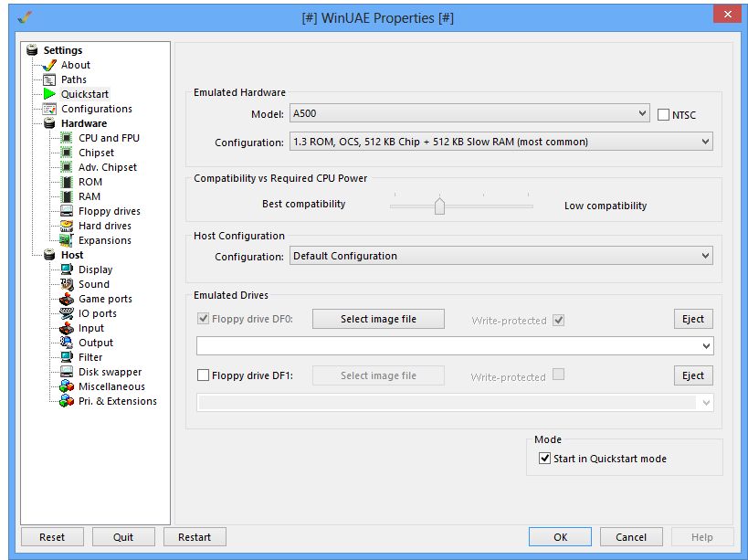Viewport: 748px width, 560px height.
Task: Click the Output icon
Action: [67, 343]
